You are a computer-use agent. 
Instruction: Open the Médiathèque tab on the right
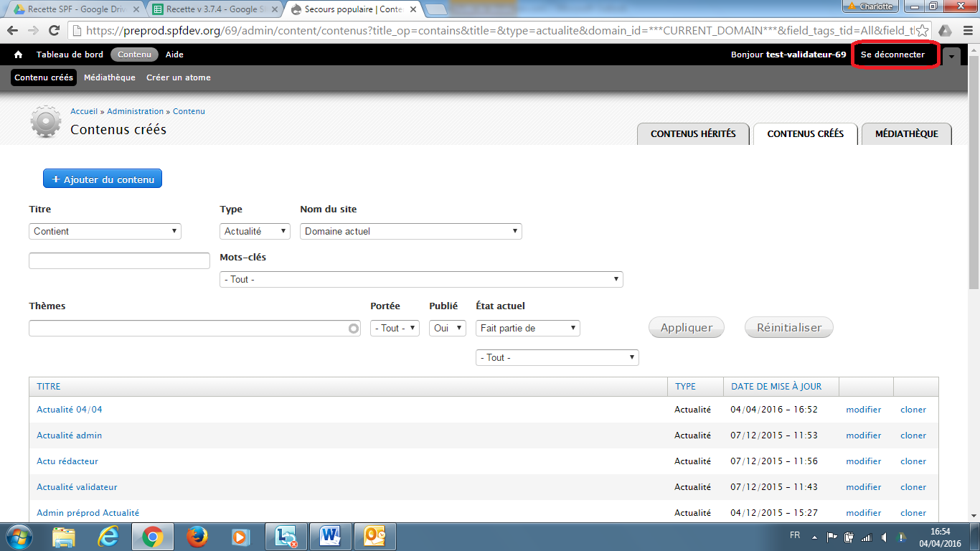(x=906, y=134)
